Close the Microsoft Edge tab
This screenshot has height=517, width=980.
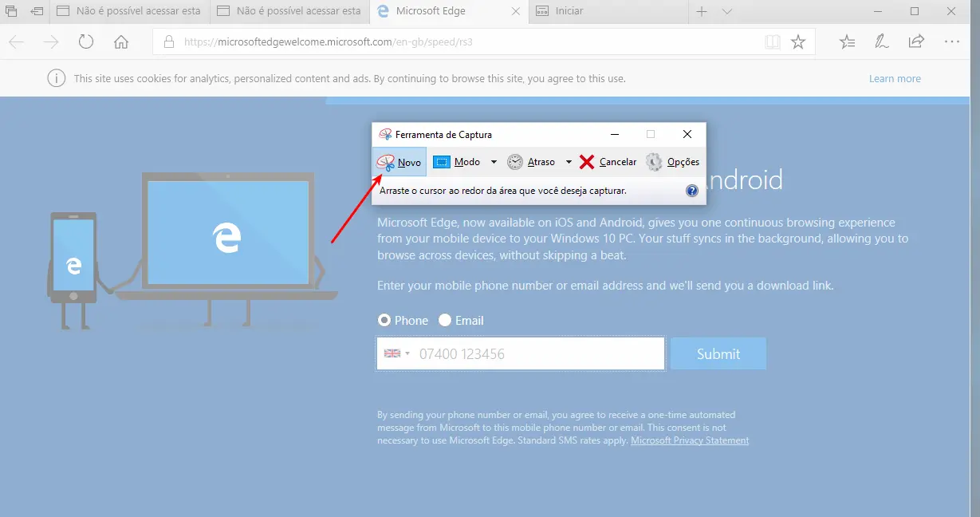517,11
